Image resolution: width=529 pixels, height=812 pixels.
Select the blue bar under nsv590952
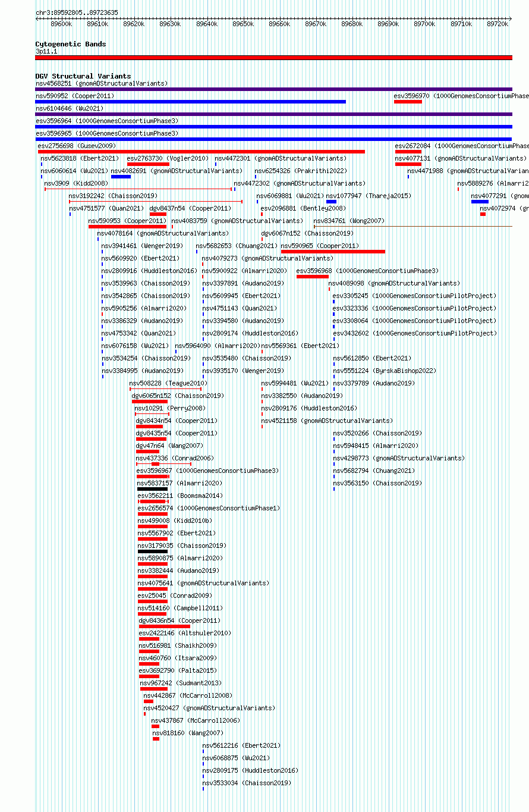pyautogui.click(x=190, y=102)
